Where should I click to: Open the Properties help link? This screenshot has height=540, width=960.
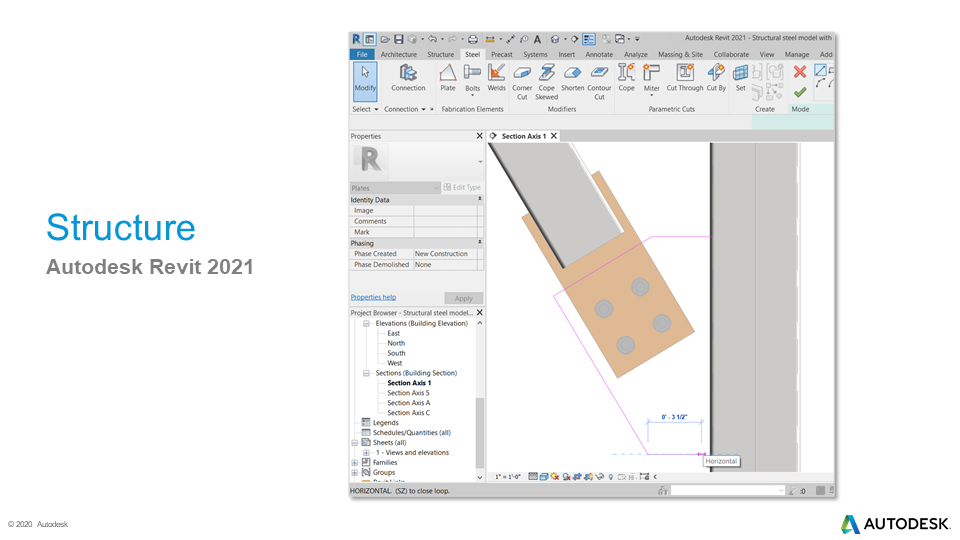373,297
